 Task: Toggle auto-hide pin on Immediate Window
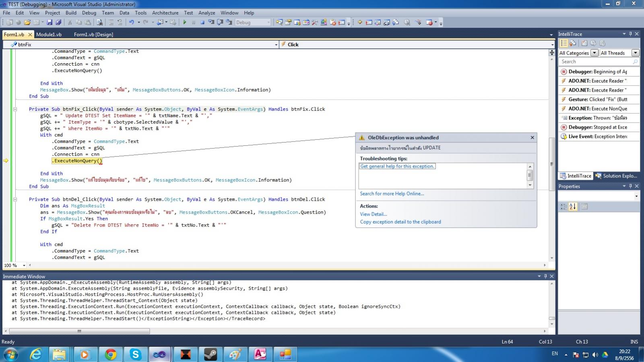tap(545, 276)
